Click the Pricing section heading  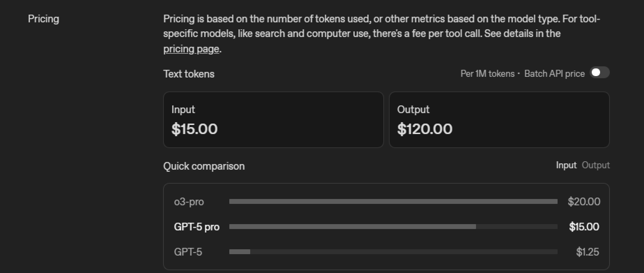click(44, 19)
